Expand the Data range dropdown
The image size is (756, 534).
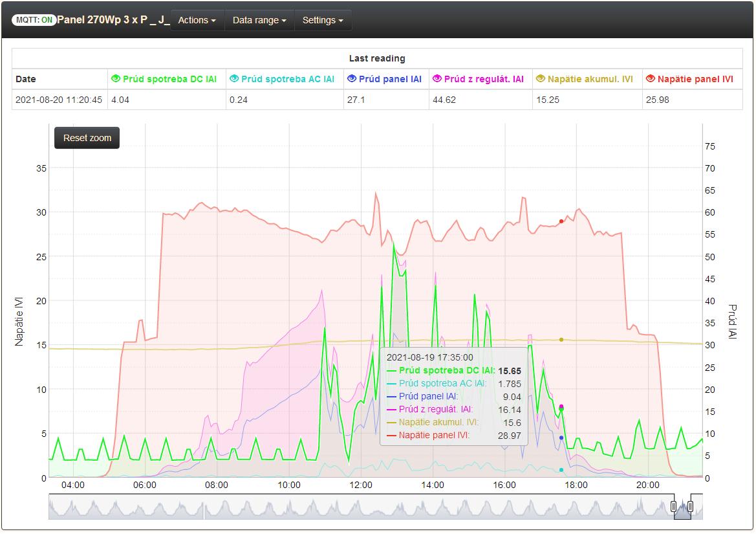point(259,20)
